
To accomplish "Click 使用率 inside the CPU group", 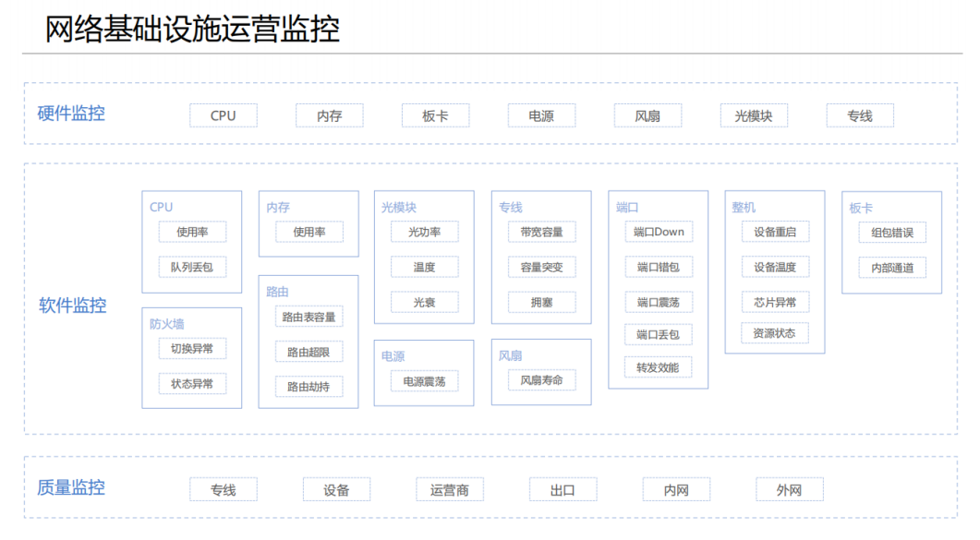I will (192, 232).
